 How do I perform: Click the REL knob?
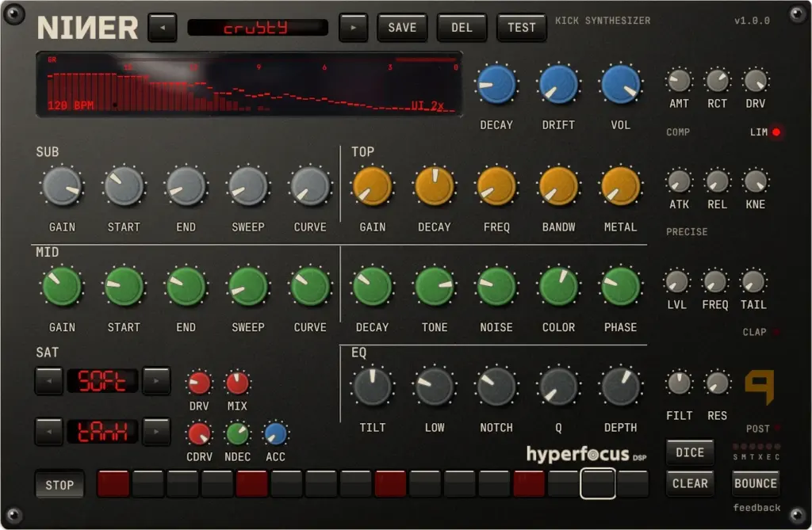click(x=717, y=181)
